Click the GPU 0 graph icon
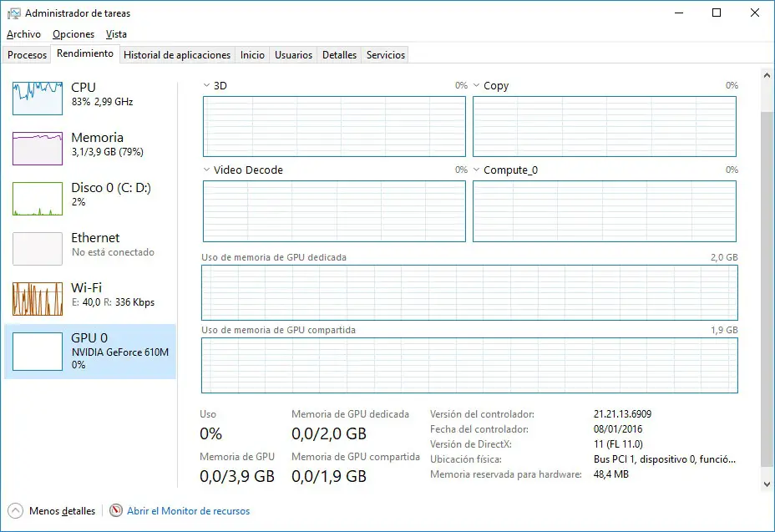This screenshot has height=532, width=775. pyautogui.click(x=38, y=352)
